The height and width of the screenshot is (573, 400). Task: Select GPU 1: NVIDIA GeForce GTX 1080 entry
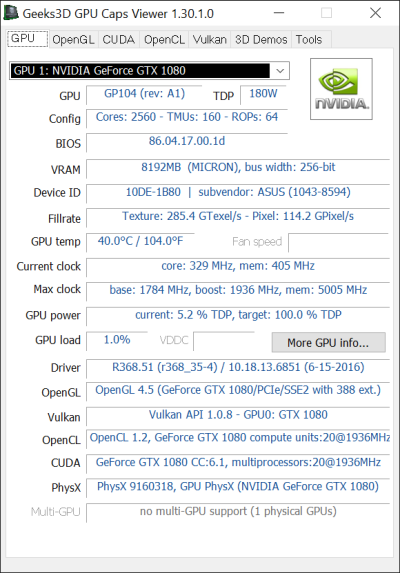[x=141, y=71]
